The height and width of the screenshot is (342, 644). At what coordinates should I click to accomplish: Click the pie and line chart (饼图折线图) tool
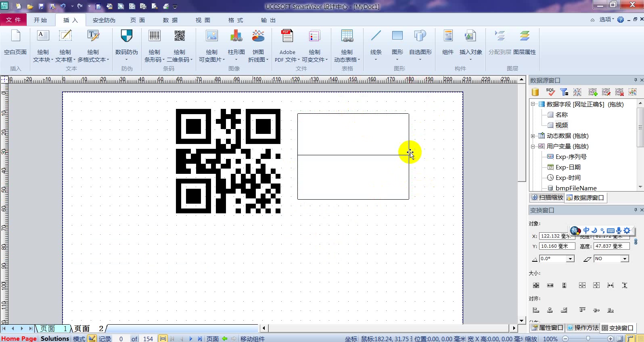click(258, 45)
